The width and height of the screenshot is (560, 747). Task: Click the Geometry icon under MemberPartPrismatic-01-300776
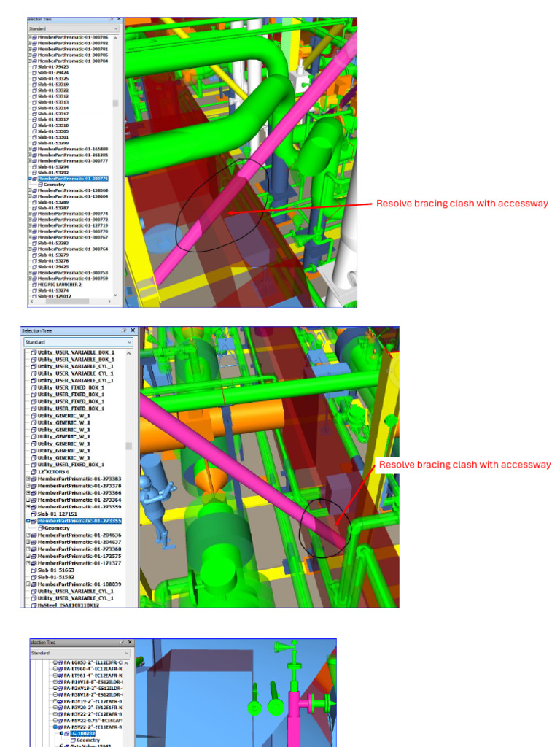pyautogui.click(x=41, y=185)
